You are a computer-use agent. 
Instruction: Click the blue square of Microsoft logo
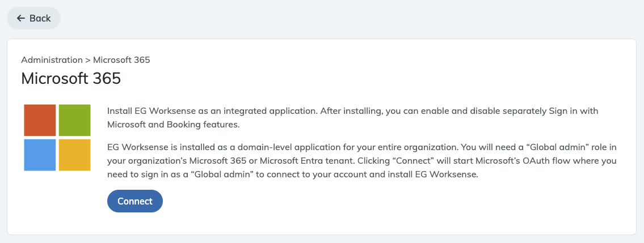pos(40,155)
